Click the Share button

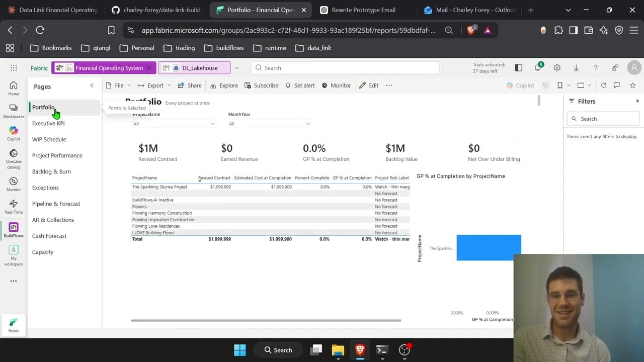coord(190,85)
